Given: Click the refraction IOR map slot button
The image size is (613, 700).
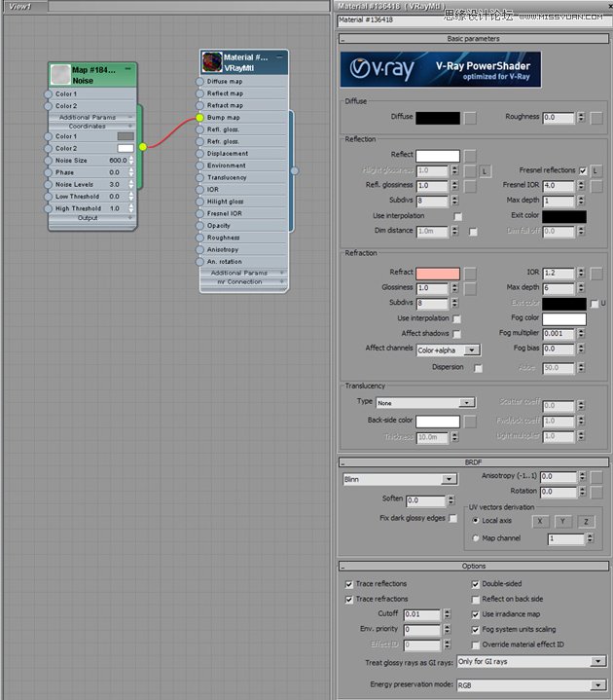Looking at the screenshot, I should click(x=596, y=274).
